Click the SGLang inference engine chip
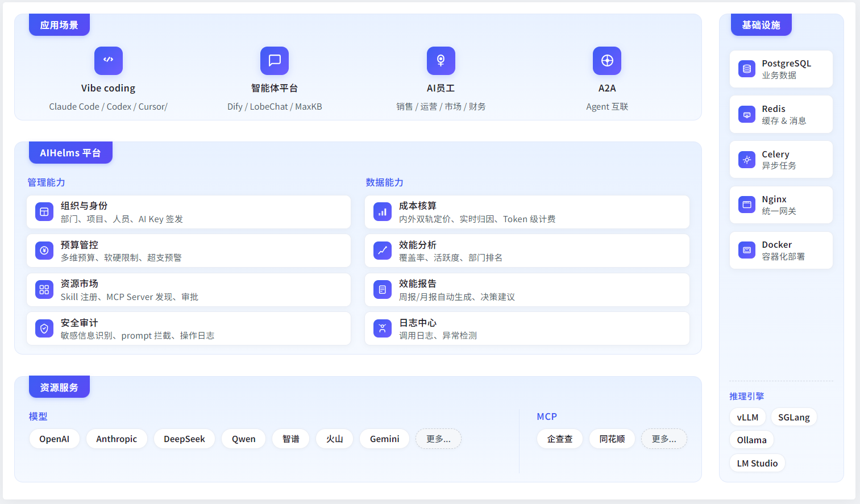Screen dimensions: 860x504 tap(794, 417)
